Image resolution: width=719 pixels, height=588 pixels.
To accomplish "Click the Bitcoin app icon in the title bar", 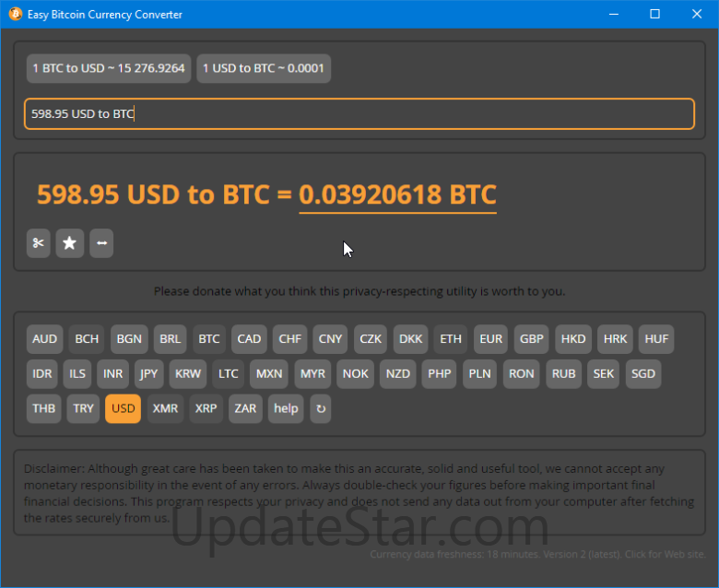I will click(15, 14).
